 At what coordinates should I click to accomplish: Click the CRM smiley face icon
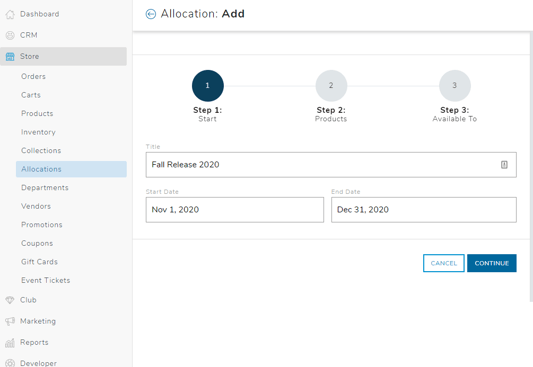[10, 35]
